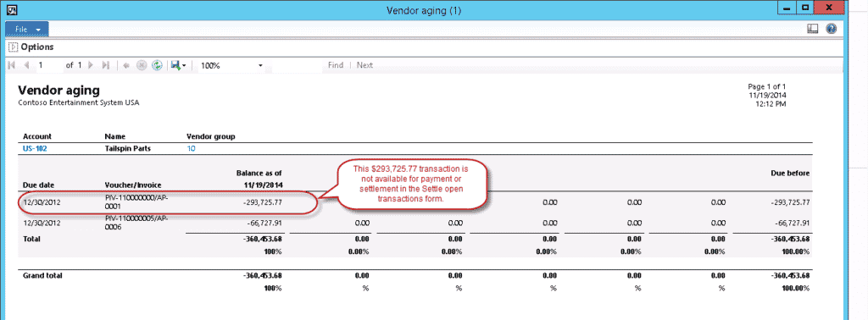Go to previous report page
Screen dimensions: 868x320
[x=26, y=65]
